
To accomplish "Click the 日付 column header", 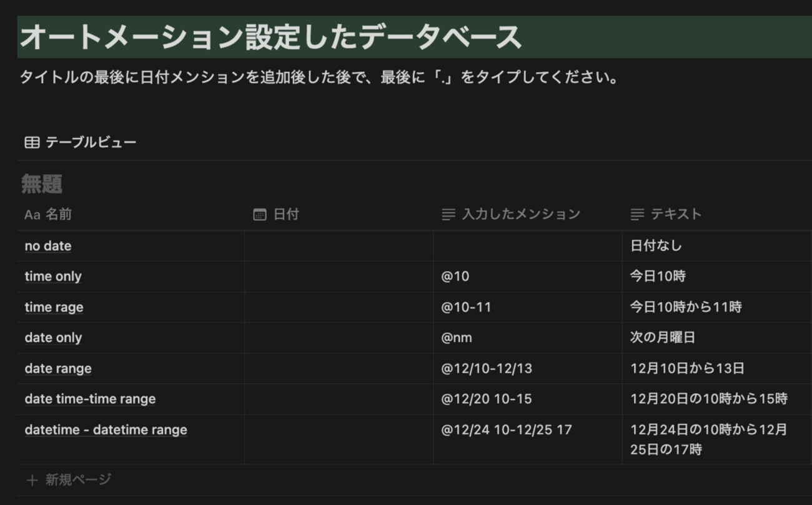I will click(339, 215).
